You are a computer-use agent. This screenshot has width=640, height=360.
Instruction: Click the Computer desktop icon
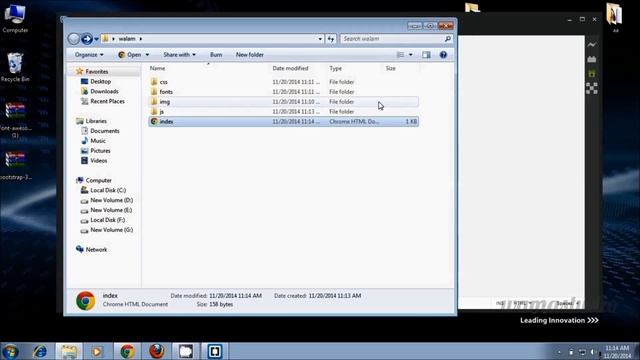pyautogui.click(x=15, y=18)
